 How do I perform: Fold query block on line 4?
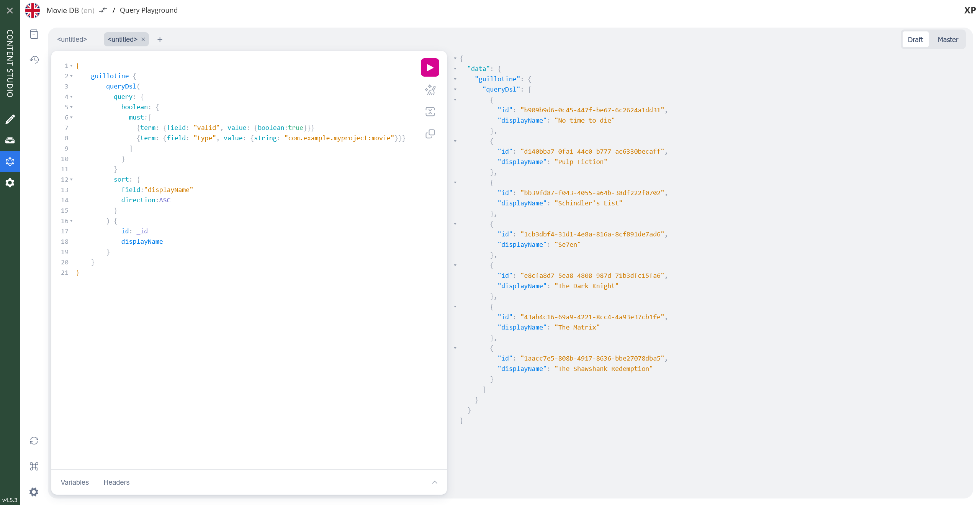(x=71, y=97)
